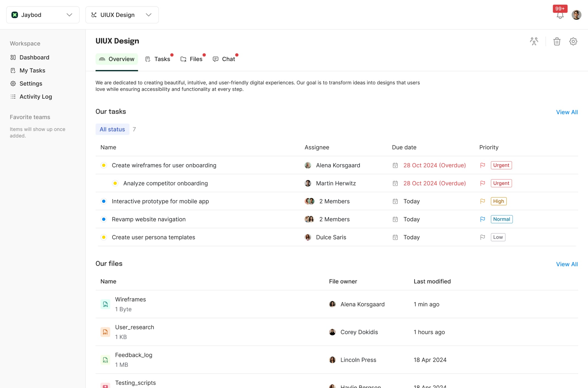Open project settings via gear icon
This screenshot has height=388, width=588.
point(573,41)
